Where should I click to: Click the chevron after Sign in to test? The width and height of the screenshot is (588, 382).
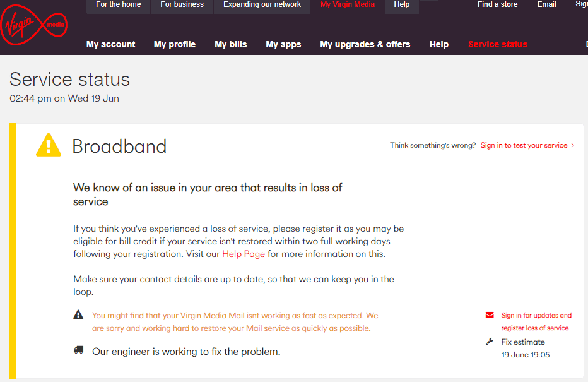click(x=572, y=145)
